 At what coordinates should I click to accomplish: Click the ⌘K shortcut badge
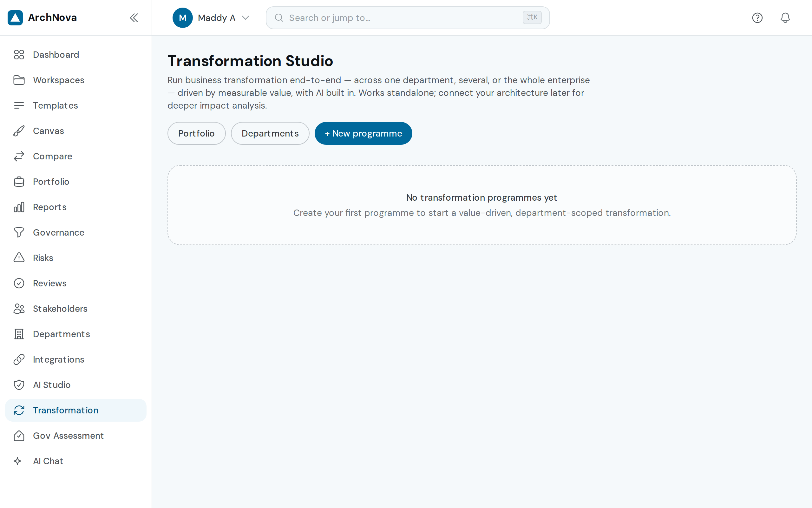[x=532, y=17]
